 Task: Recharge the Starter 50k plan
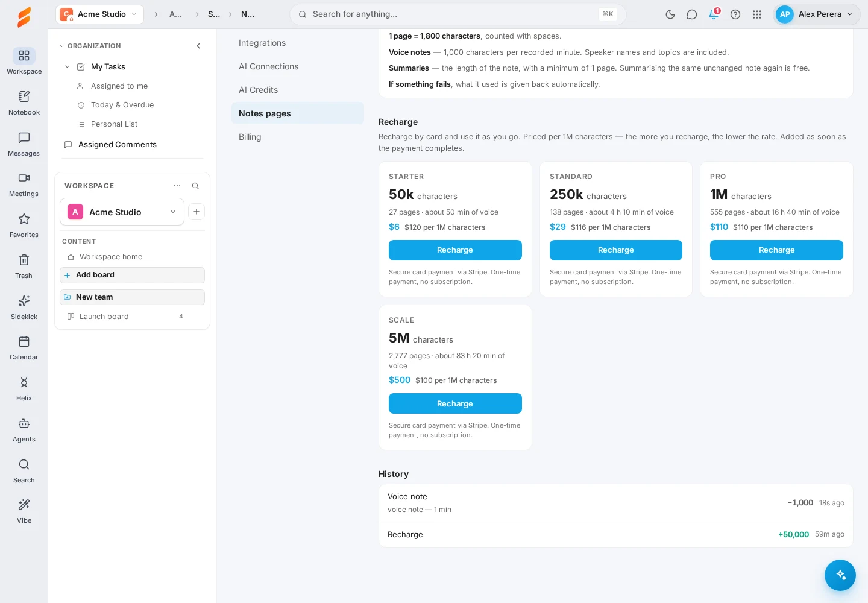[455, 250]
